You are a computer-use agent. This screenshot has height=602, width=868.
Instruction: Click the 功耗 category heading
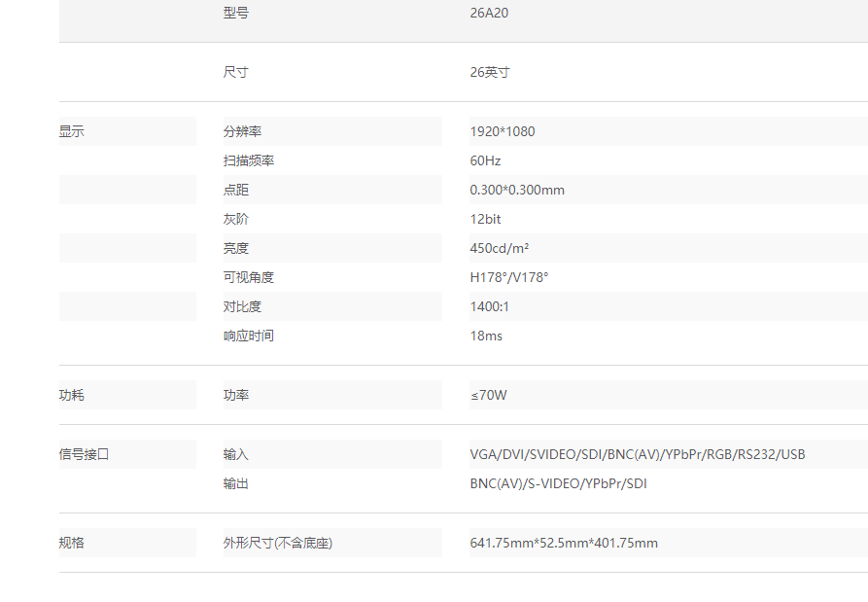tap(71, 395)
